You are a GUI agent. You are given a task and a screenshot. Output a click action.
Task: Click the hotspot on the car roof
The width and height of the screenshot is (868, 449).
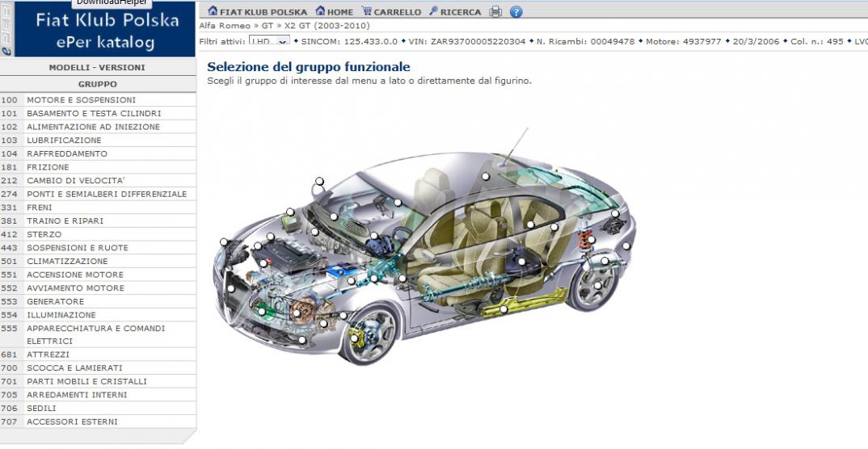(486, 176)
